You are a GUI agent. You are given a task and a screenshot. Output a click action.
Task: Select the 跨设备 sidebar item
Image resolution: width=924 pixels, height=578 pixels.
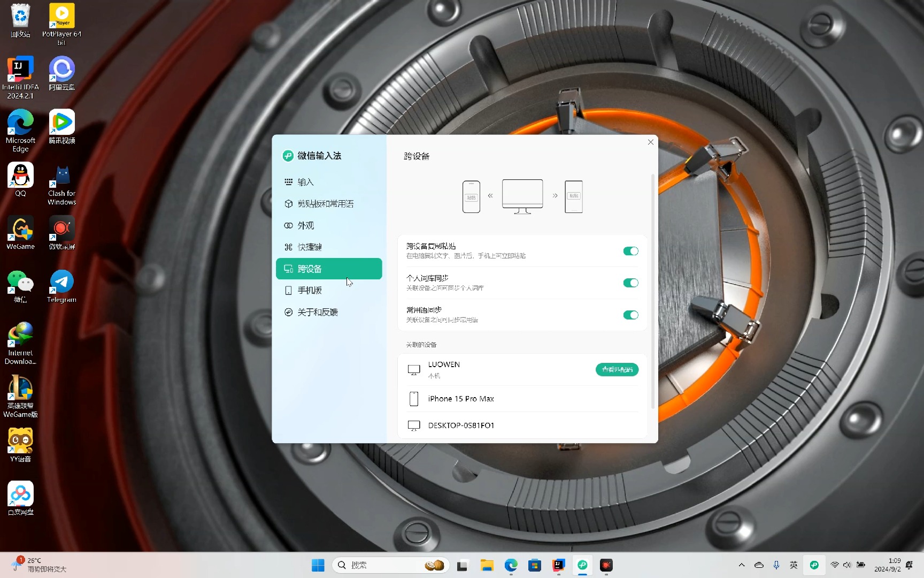tap(329, 269)
